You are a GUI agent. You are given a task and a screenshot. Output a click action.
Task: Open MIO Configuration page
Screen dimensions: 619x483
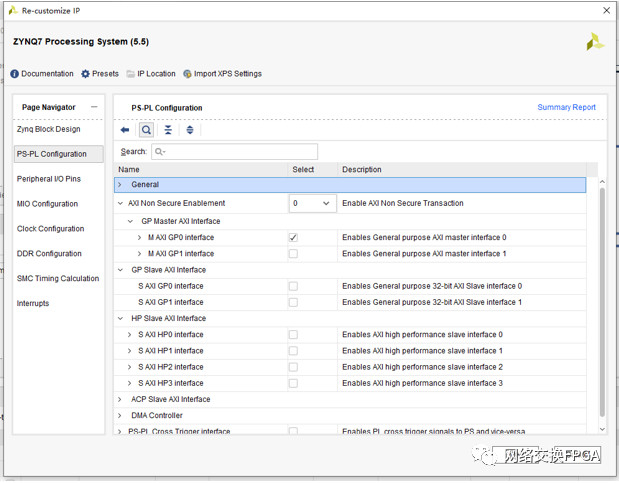47,204
